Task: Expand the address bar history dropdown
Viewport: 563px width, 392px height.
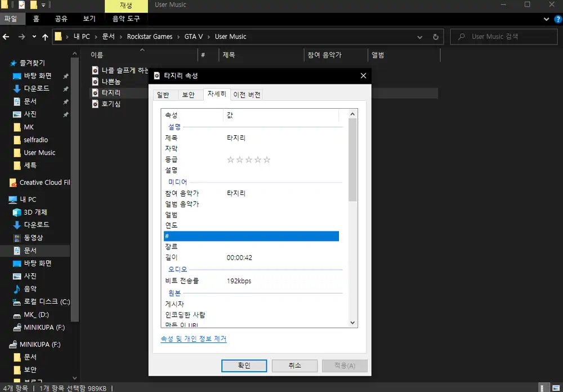Action: 420,37
